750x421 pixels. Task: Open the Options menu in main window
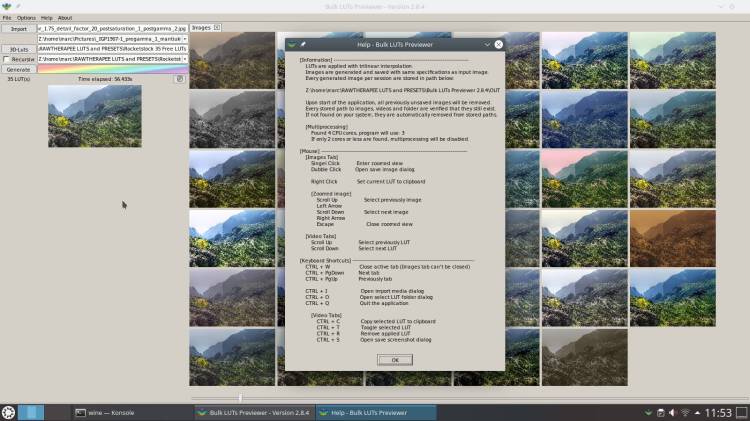pyautogui.click(x=26, y=18)
